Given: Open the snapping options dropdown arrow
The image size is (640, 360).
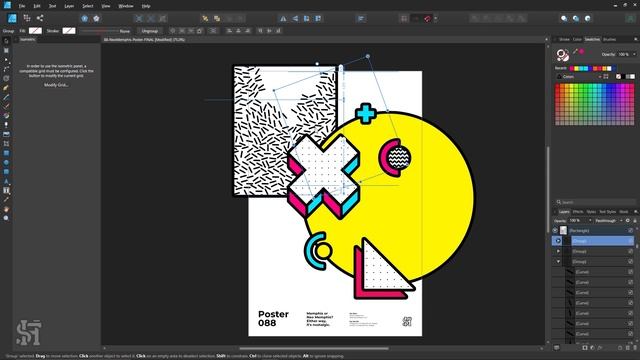Looking at the screenshot, I should click(436, 18).
